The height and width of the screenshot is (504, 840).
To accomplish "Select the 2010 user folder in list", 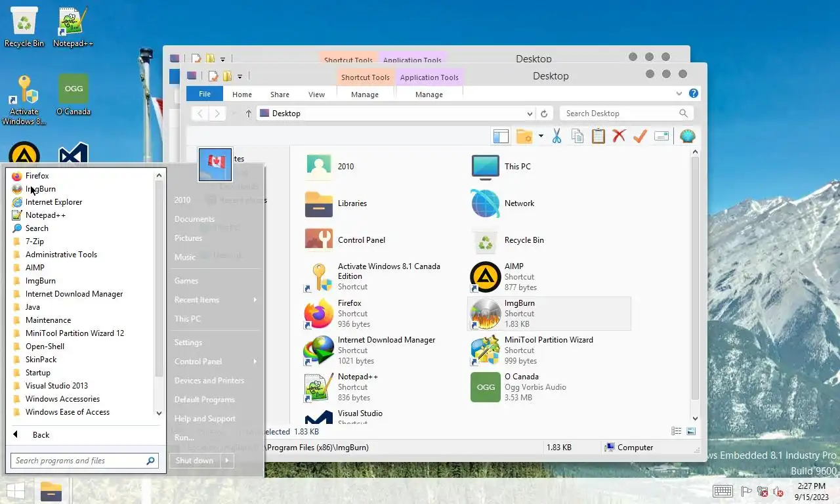I will coord(383,166).
